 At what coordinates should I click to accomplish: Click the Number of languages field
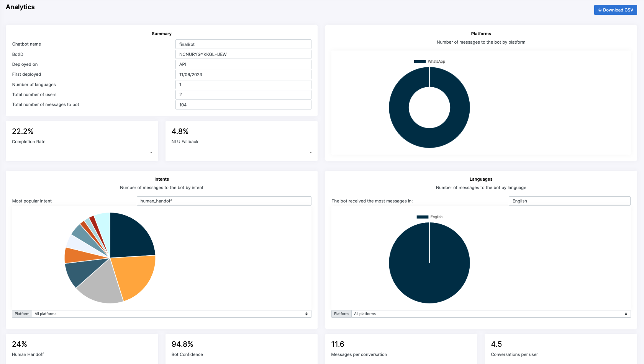coord(243,85)
